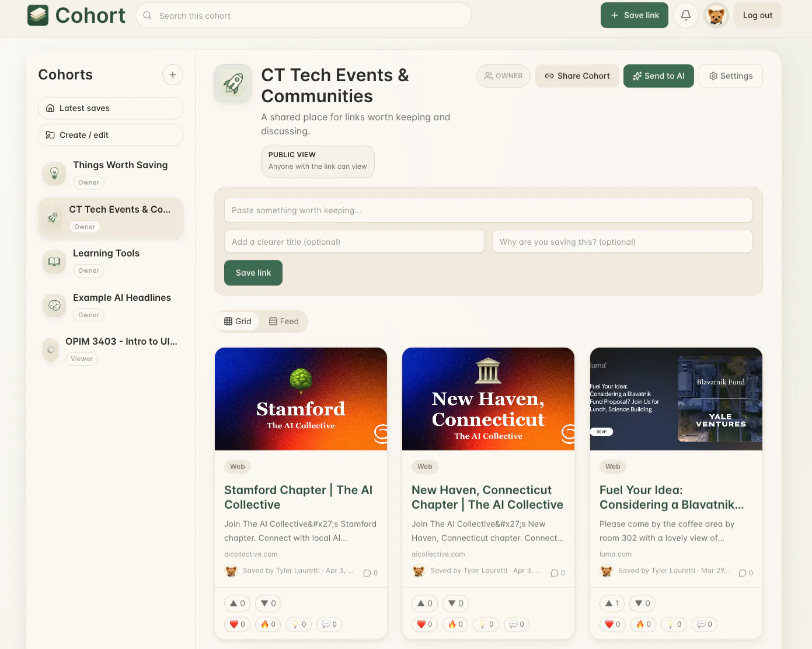This screenshot has width=812, height=649.
Task: Add lightbulb reaction to New Haven card
Action: point(486,624)
